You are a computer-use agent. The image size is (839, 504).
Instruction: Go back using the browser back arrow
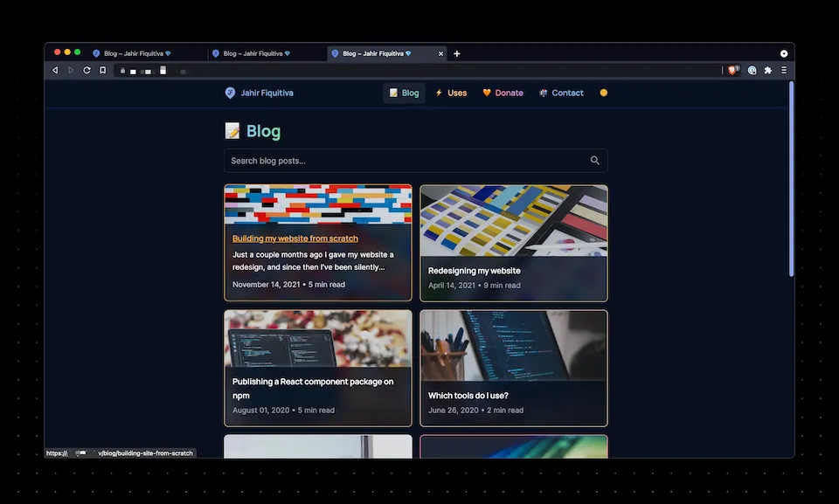pyautogui.click(x=55, y=70)
